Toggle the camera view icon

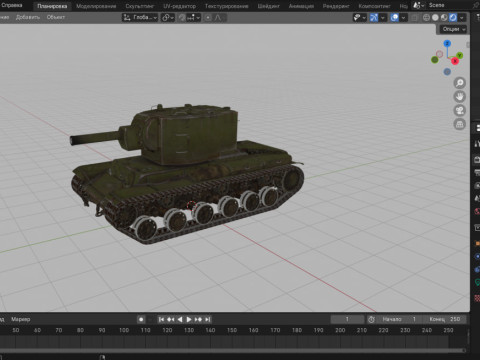tap(460, 110)
